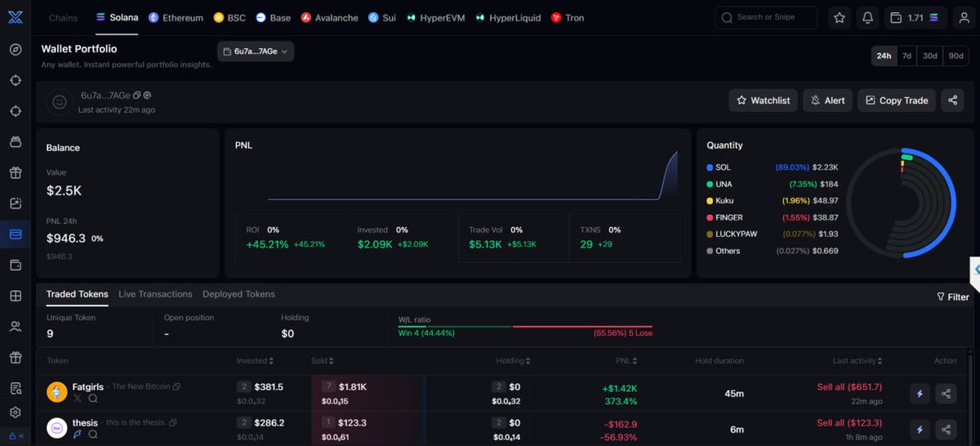The height and width of the screenshot is (446, 980).
Task: Click the Quantity donut chart
Action: coord(900,203)
